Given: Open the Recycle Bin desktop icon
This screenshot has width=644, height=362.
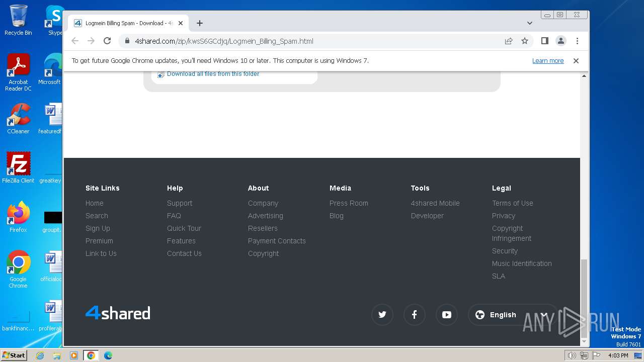Looking at the screenshot, I should coord(18,20).
